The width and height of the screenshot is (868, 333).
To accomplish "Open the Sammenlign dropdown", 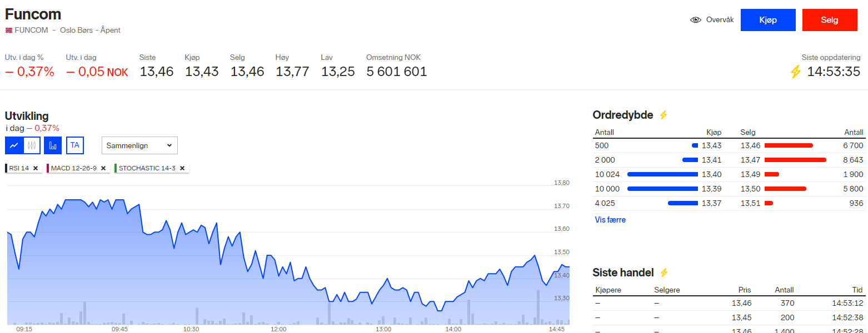I will 139,145.
